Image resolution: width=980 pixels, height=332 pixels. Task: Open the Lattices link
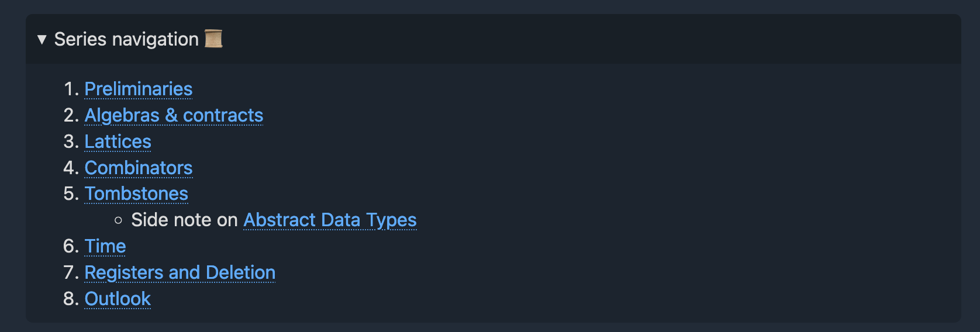(x=118, y=141)
